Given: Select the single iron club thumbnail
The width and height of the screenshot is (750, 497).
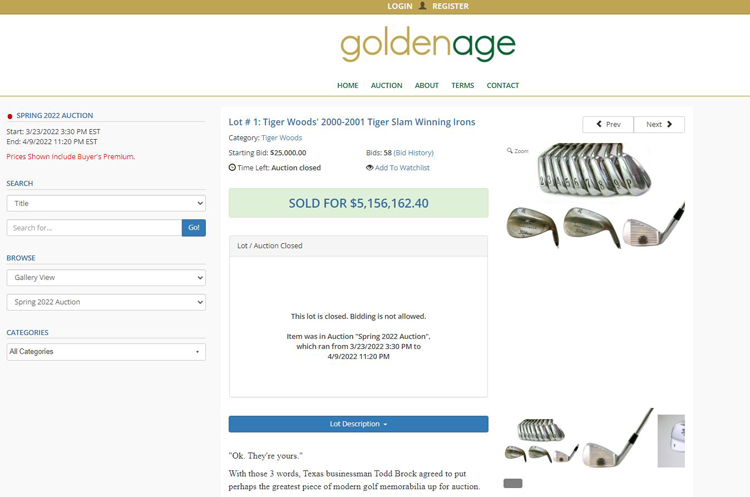Looking at the screenshot, I should coord(618,438).
